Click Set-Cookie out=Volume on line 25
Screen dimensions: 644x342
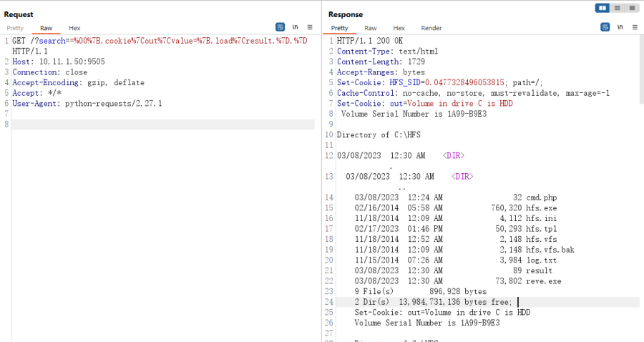[442, 313]
